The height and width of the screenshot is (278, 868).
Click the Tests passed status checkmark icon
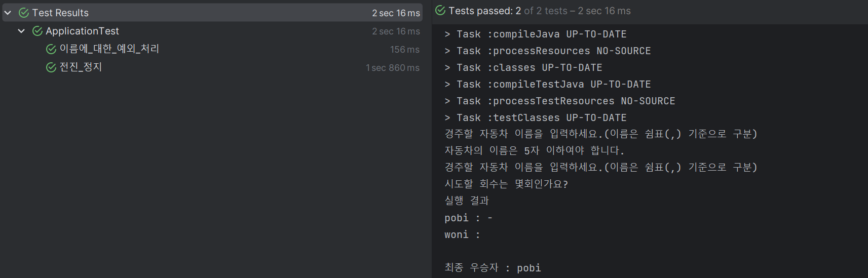440,10
